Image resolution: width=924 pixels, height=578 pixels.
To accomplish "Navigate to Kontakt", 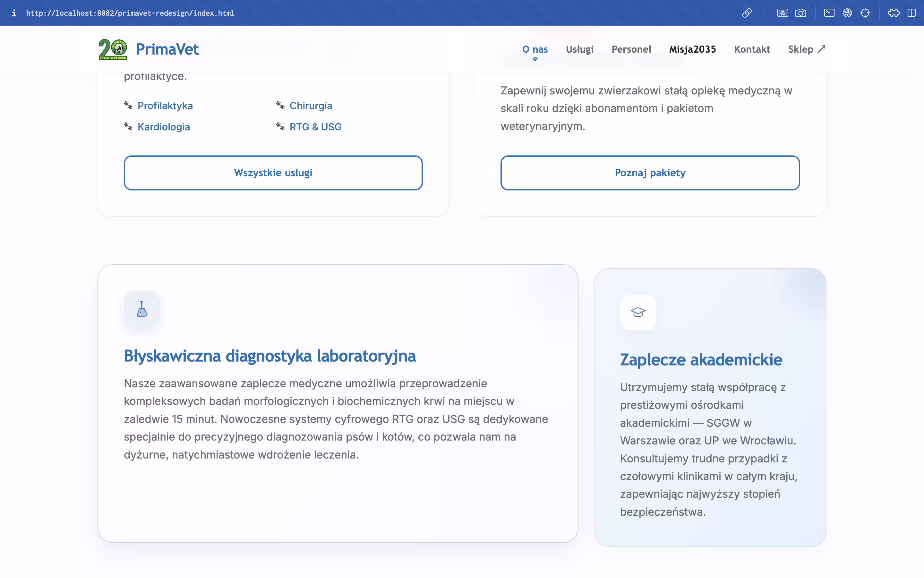I will pyautogui.click(x=752, y=49).
